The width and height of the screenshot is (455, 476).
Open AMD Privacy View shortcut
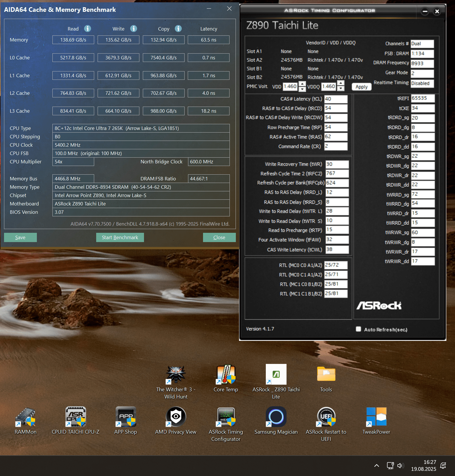tap(176, 421)
